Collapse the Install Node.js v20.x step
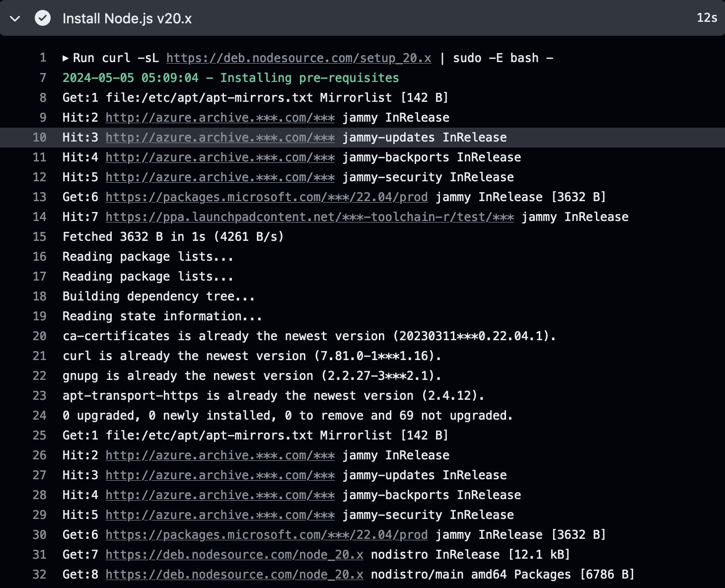This screenshot has width=725, height=588. (x=15, y=19)
